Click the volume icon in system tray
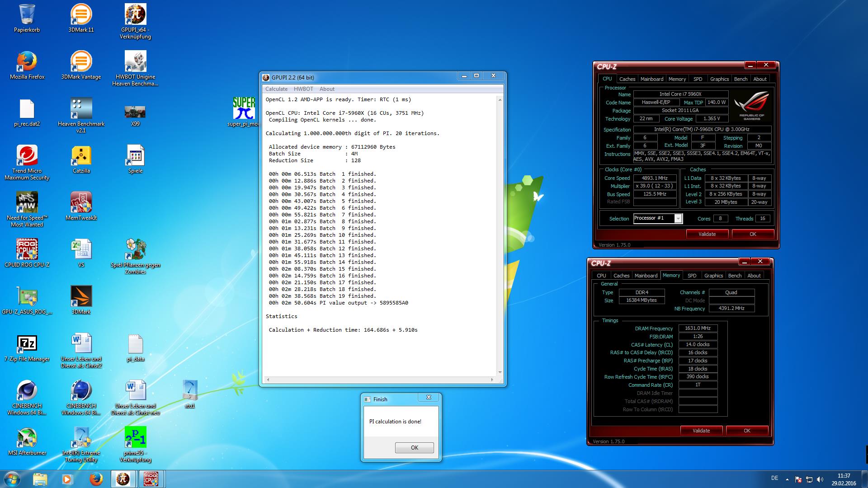868x488 pixels. click(x=820, y=479)
